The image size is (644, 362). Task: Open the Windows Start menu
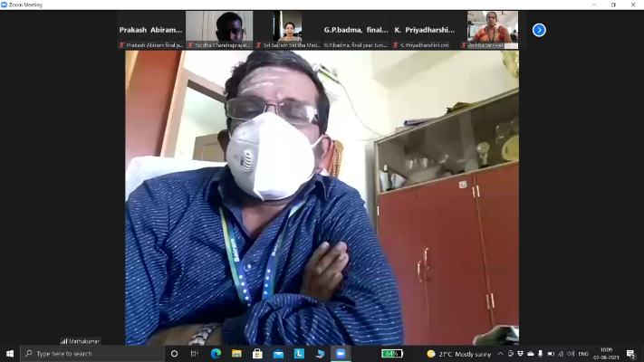10,353
